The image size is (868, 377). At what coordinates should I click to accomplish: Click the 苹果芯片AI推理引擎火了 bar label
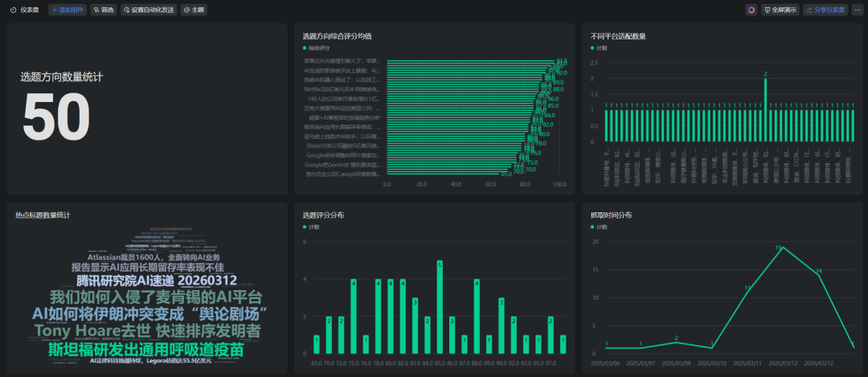(342, 61)
